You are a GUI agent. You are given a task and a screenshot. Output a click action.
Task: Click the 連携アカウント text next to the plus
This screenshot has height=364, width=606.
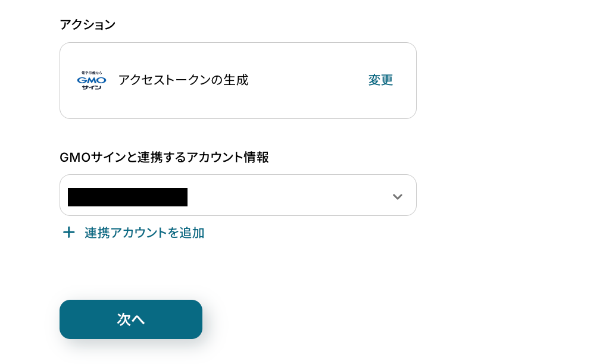[126, 233]
